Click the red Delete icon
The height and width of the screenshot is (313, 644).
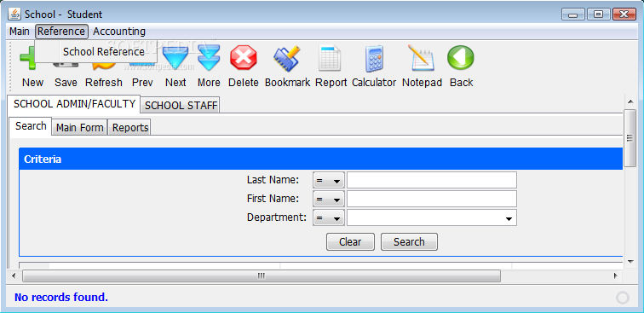click(x=243, y=58)
